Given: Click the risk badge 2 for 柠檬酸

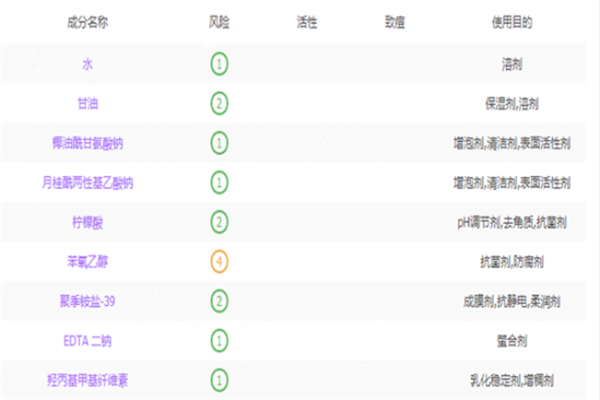Looking at the screenshot, I should pyautogui.click(x=219, y=221).
